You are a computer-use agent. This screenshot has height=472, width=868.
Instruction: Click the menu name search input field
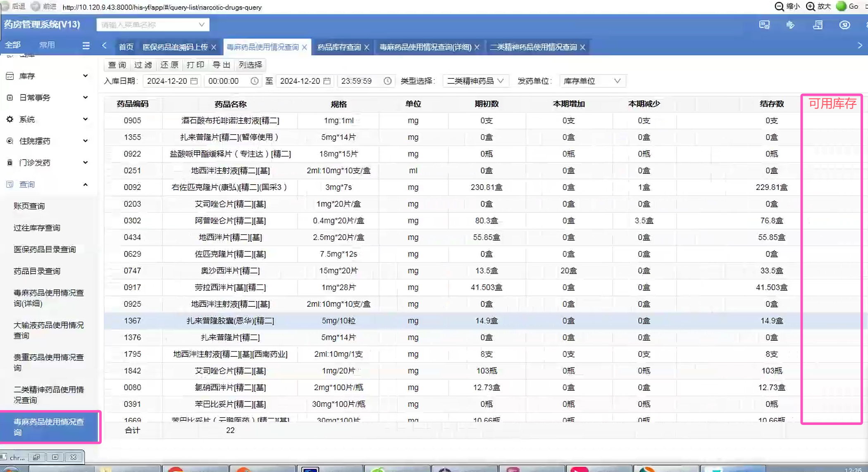(149, 25)
